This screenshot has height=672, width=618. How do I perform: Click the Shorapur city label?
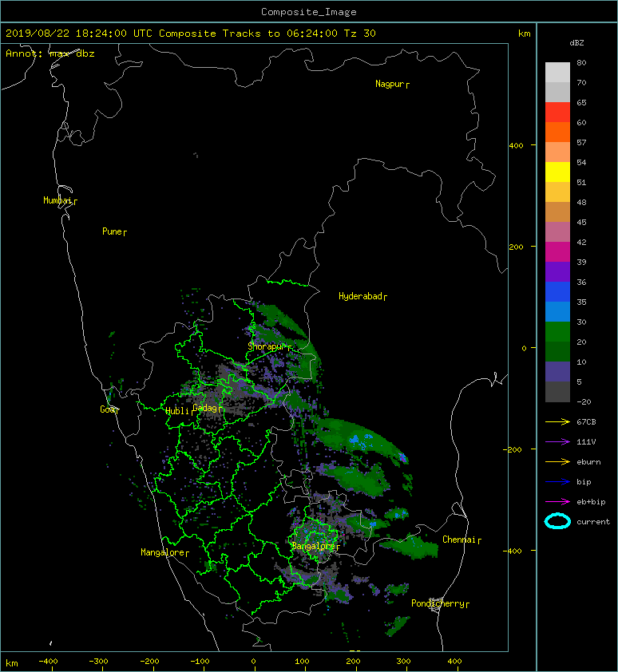pyautogui.click(x=267, y=346)
